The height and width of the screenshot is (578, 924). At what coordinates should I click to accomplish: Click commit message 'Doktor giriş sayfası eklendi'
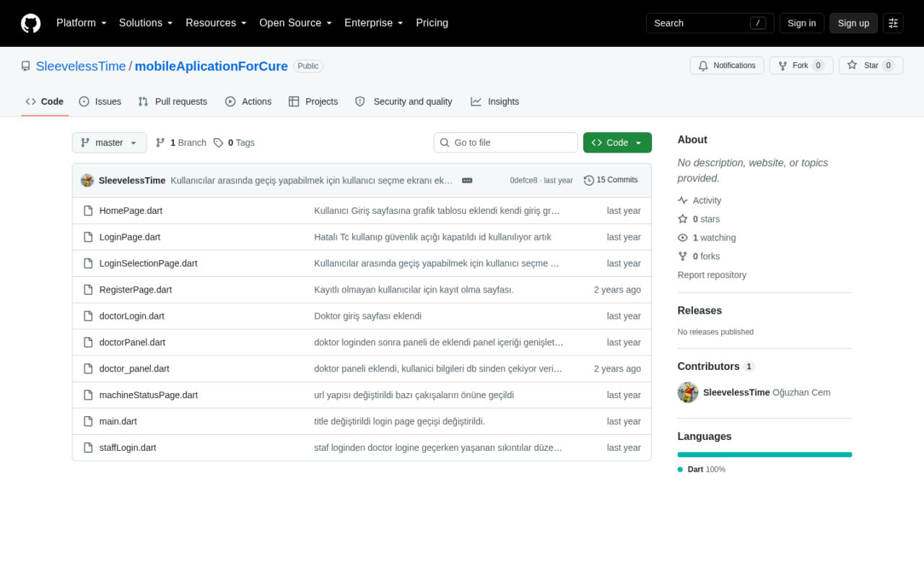pyautogui.click(x=368, y=316)
